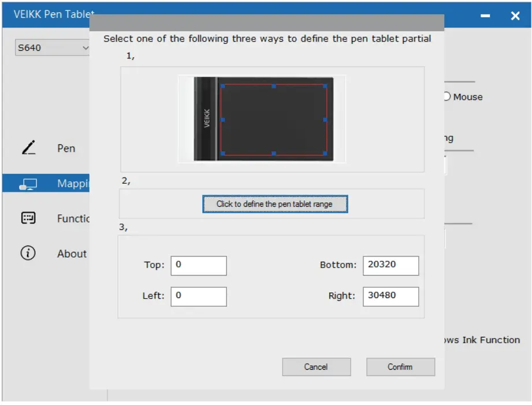This screenshot has height=405, width=532.
Task: Click the Pen icon in sidebar
Action: click(29, 148)
